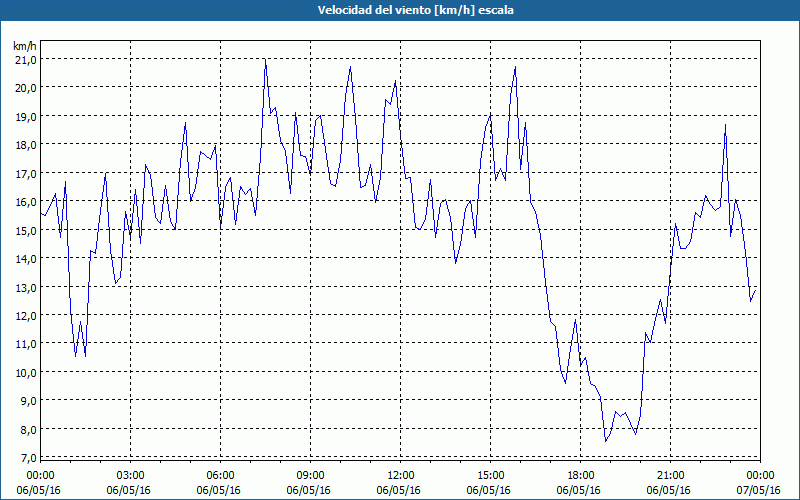Select the 20,0 value on the Y axis
This screenshot has height=500, width=800.
tap(26, 88)
